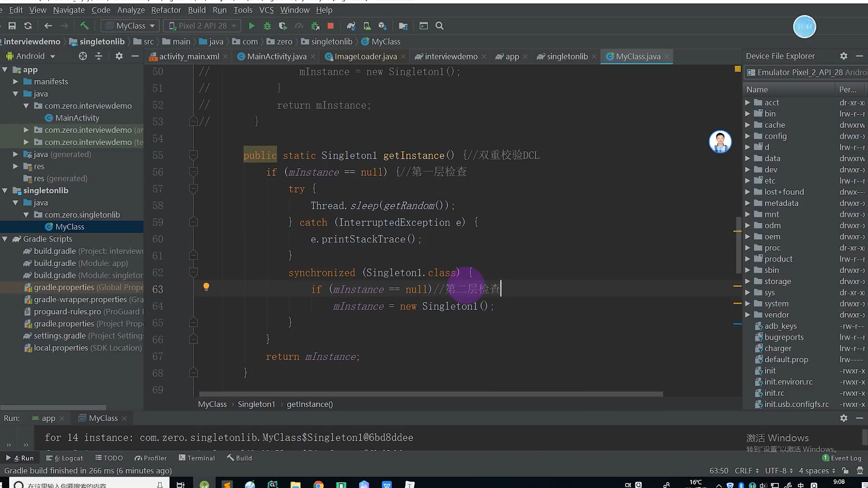The width and height of the screenshot is (868, 488).
Task: Open the MyClass run configuration dropdown
Action: click(x=130, y=26)
